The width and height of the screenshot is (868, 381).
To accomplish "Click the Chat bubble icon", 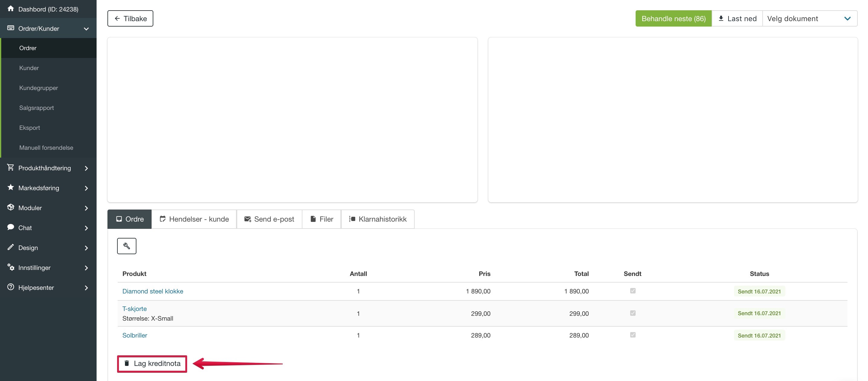I will (11, 227).
